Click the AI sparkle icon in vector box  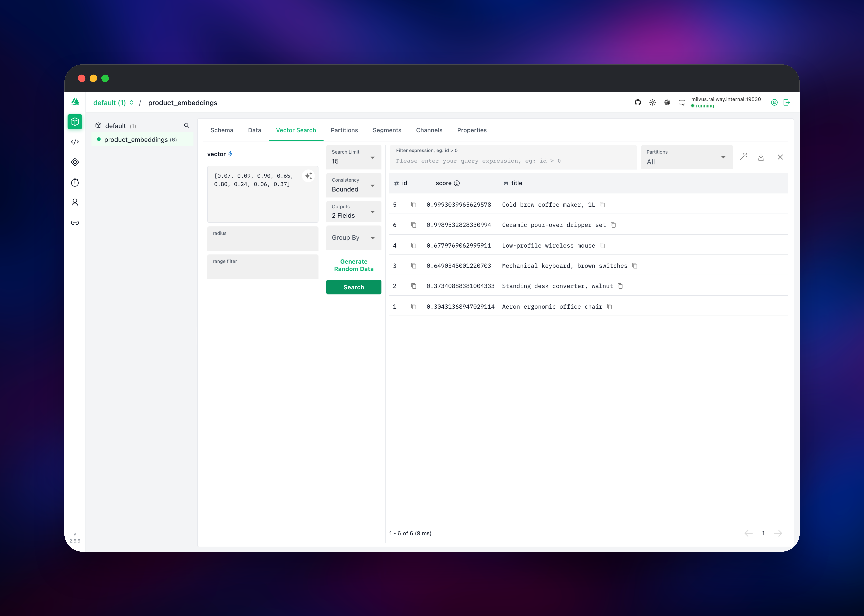(x=308, y=176)
